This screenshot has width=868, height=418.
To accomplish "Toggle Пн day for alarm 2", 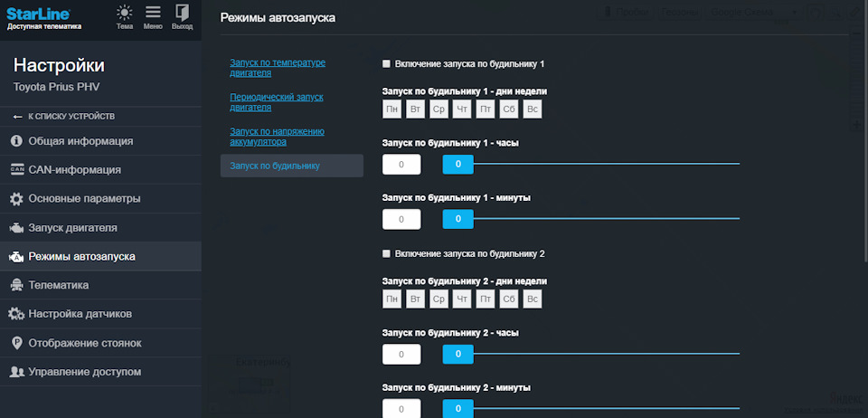I will click(x=392, y=299).
